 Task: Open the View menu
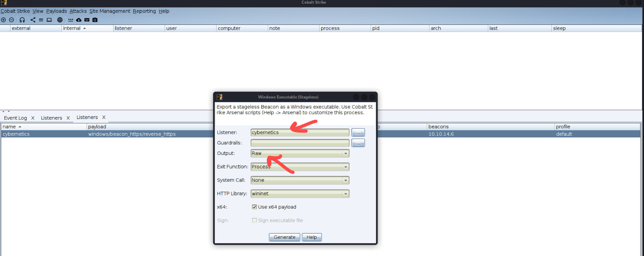(x=38, y=11)
